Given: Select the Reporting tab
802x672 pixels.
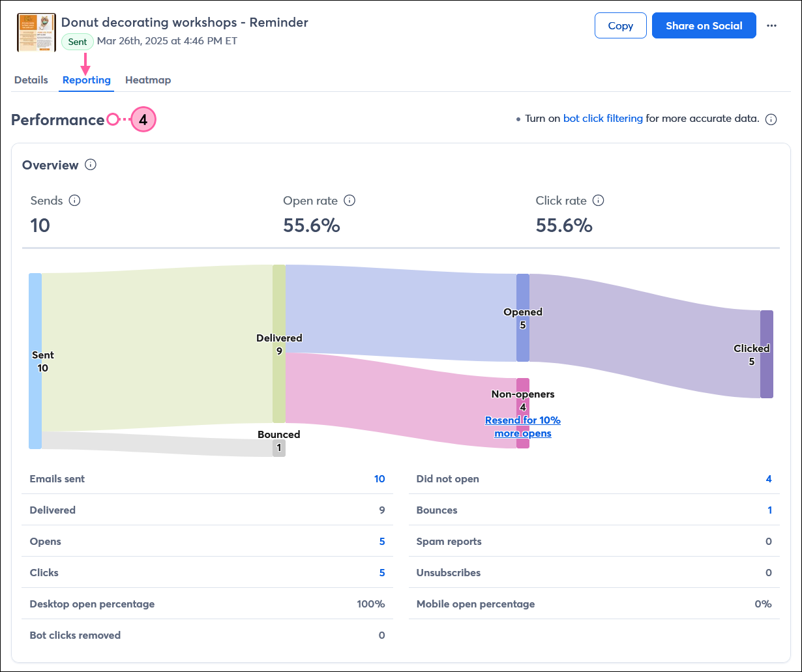Looking at the screenshot, I should pos(86,80).
